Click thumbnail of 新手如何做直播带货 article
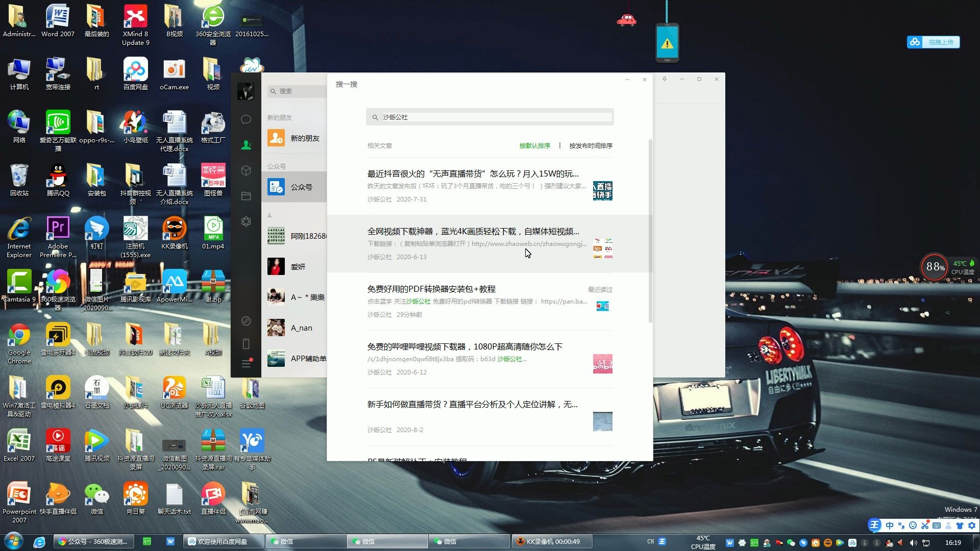980x551 pixels. click(602, 421)
